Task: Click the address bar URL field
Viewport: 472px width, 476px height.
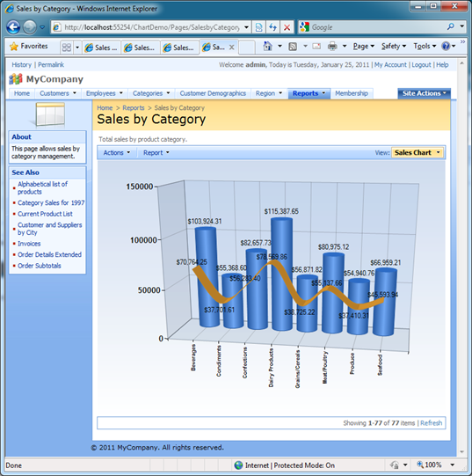Action: (151, 27)
